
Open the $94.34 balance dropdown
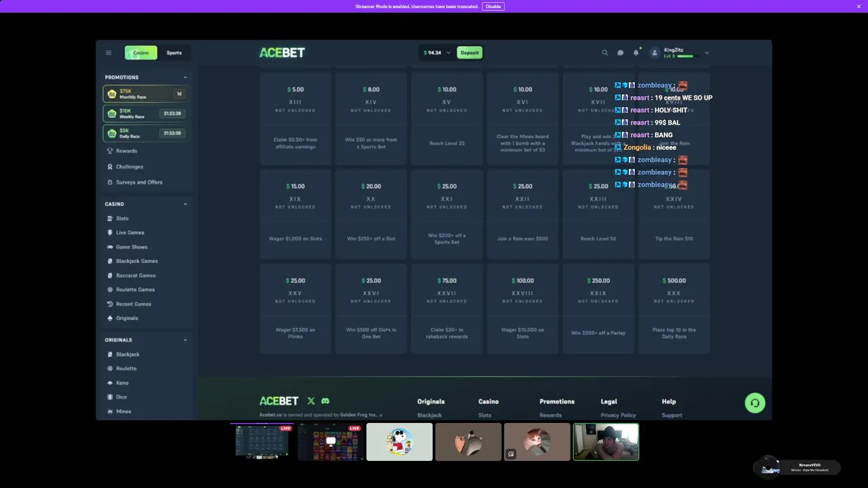[x=437, y=53]
